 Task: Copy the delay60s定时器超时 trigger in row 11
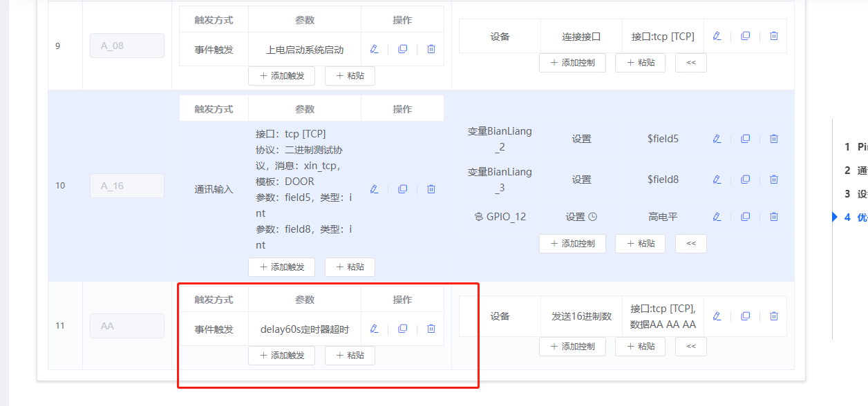tap(402, 329)
